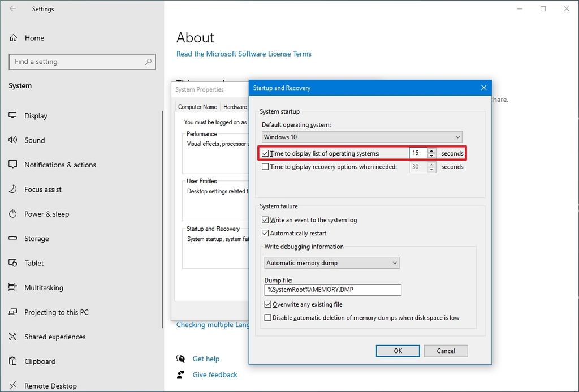
Task: Click the OK button
Action: (397, 351)
